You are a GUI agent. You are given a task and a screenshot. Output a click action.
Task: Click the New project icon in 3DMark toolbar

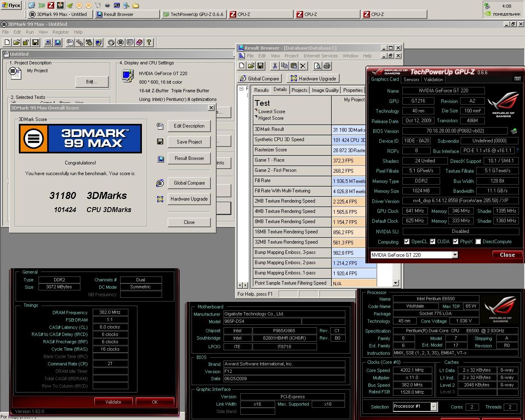pos(7,42)
